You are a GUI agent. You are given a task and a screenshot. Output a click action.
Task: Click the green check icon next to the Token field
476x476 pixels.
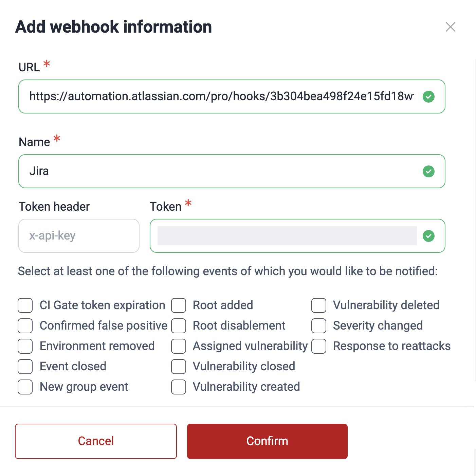pyautogui.click(x=428, y=236)
